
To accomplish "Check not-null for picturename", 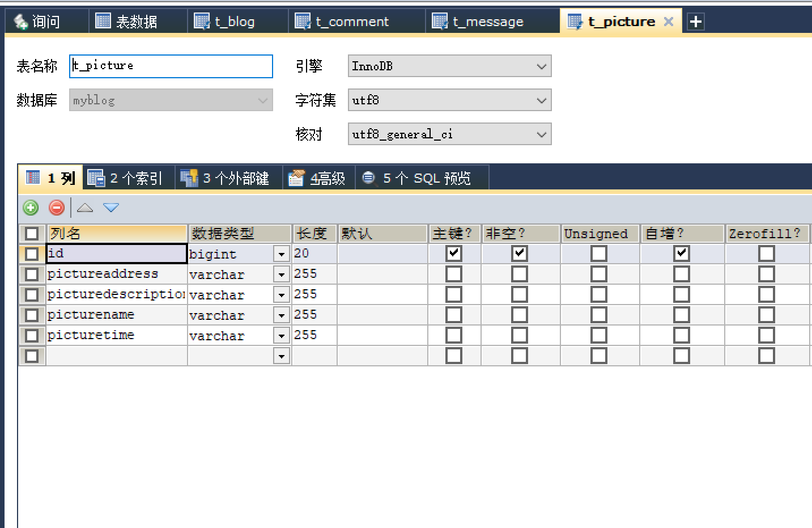I will [520, 315].
